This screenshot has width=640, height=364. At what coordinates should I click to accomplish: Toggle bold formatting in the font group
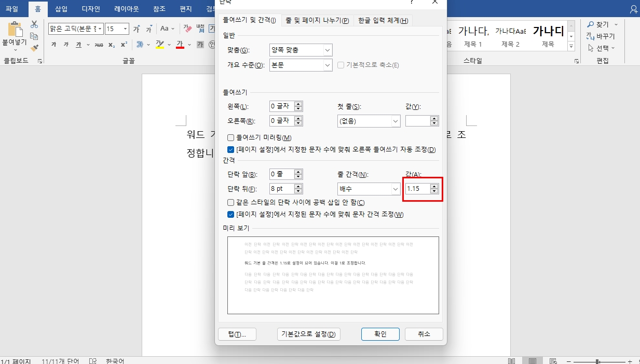(x=53, y=45)
